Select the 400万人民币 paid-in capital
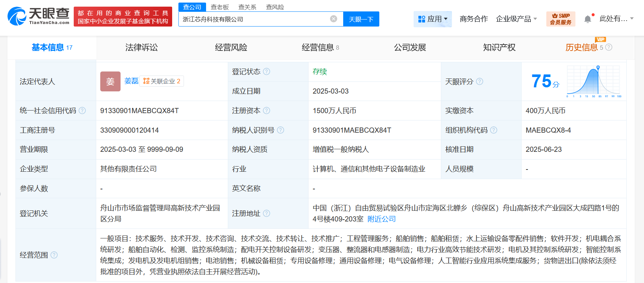This screenshot has width=644, height=283. 546,111
